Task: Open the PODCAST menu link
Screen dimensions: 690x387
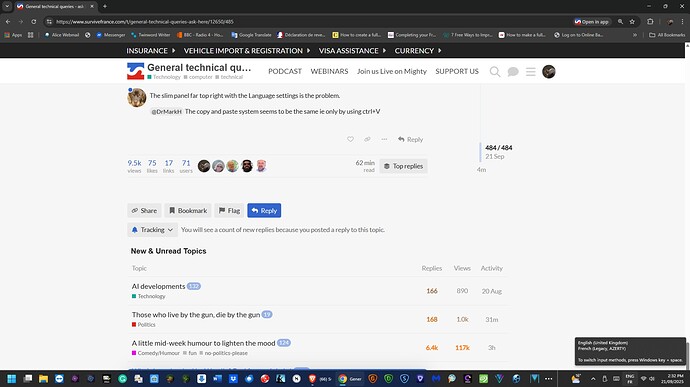Action: point(285,71)
